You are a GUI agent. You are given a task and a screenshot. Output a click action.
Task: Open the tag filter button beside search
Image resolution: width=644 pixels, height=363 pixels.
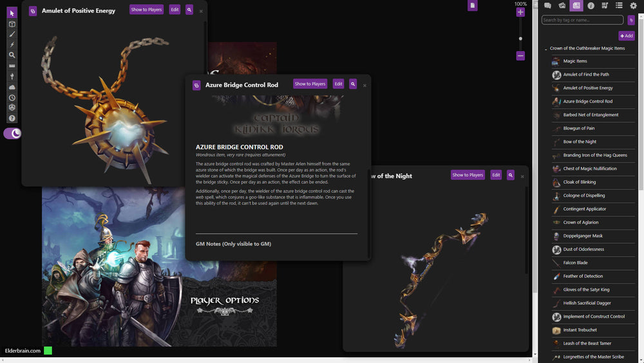pyautogui.click(x=631, y=20)
